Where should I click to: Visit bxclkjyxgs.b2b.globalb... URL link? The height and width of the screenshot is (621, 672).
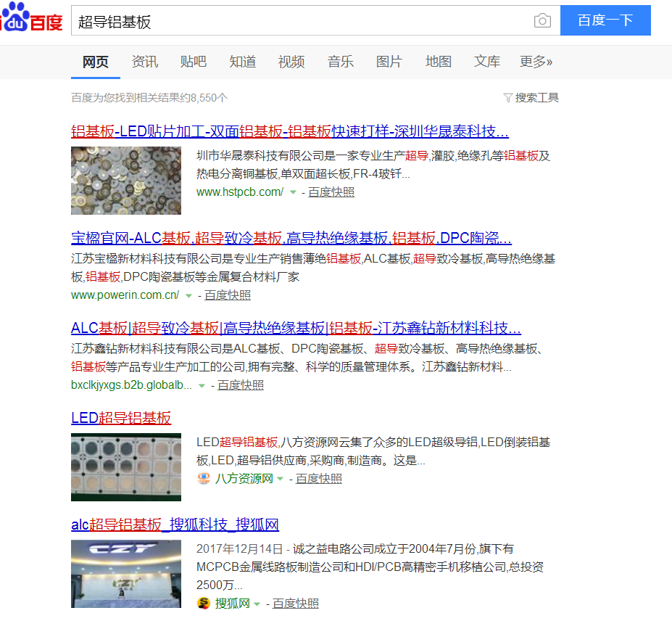click(131, 385)
